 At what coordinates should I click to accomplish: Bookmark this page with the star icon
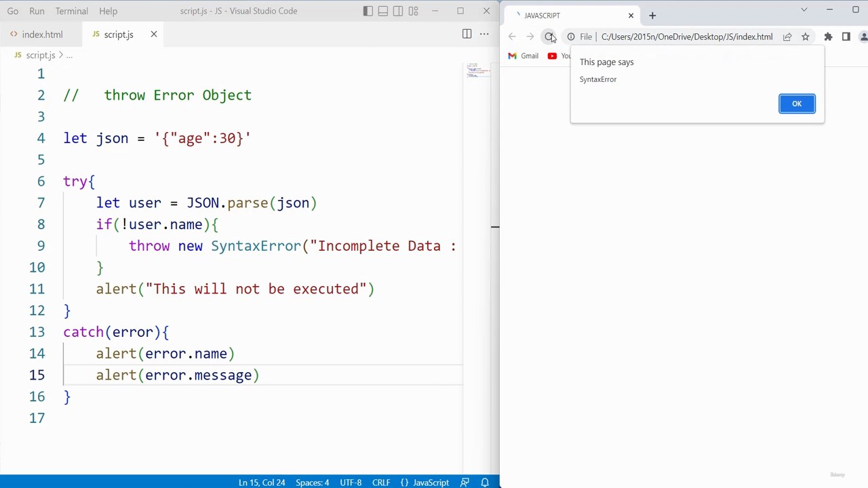(806, 37)
